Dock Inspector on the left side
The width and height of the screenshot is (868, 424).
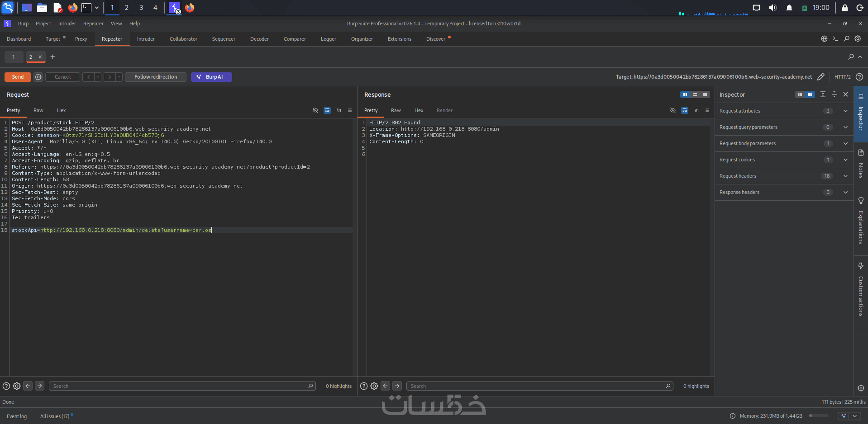pos(800,94)
